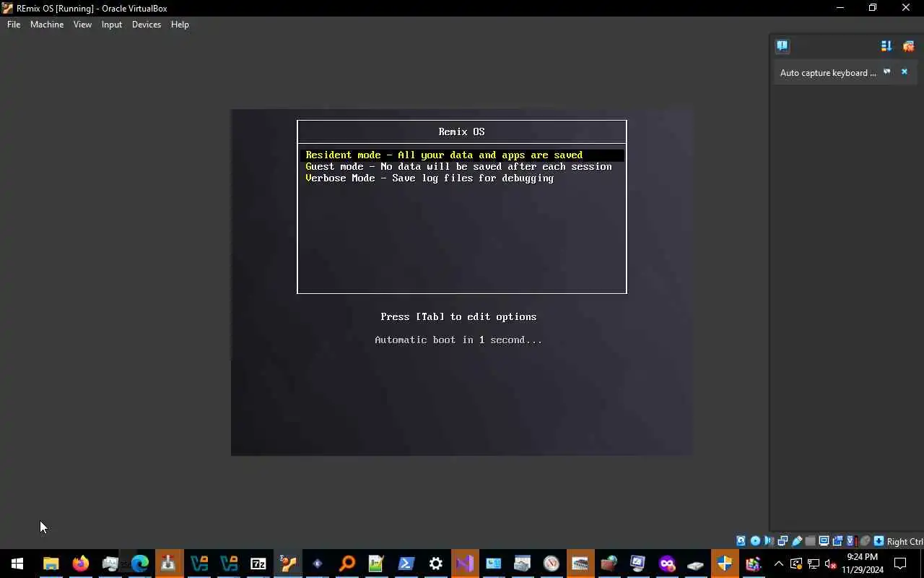Click the hard disk activity indicator
Image resolution: width=924 pixels, height=578 pixels.
click(x=741, y=541)
